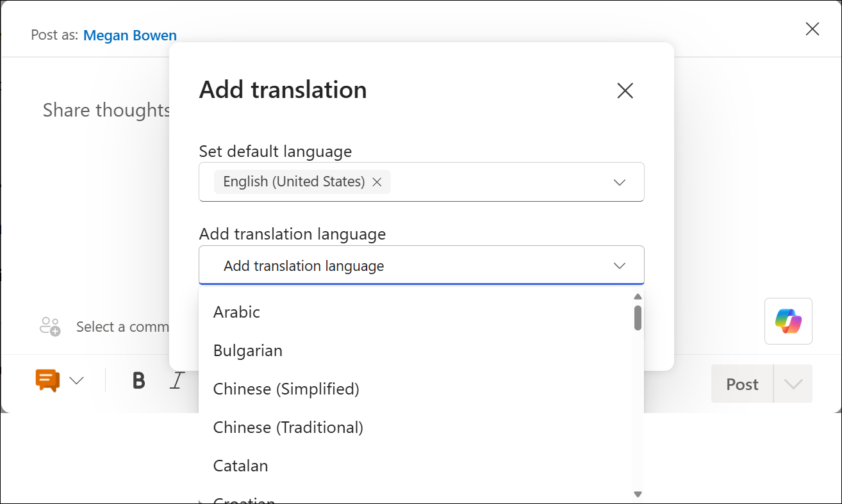Open Copilot assistant
This screenshot has height=504, width=842.
coord(788,321)
